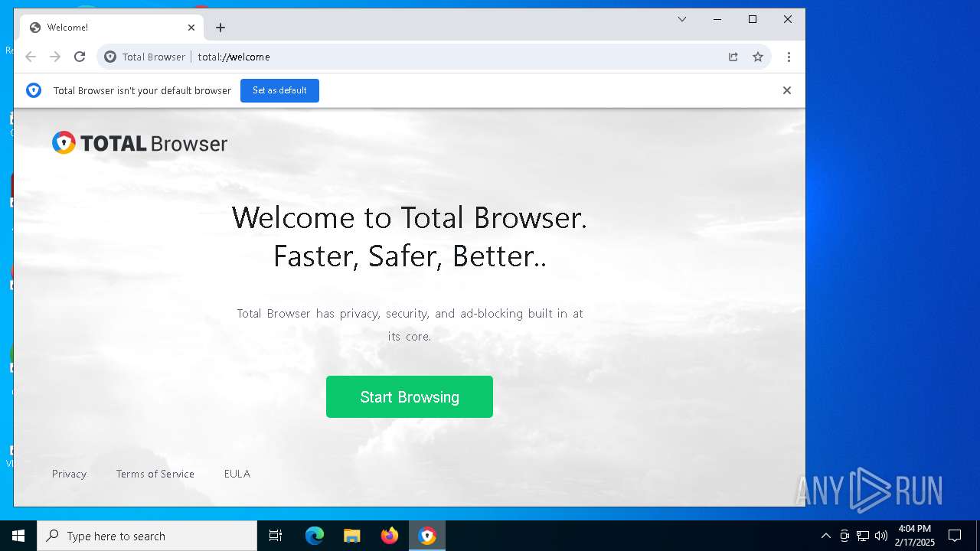The image size is (980, 551).
Task: Click the Total Browser taskbar icon
Action: tap(427, 536)
